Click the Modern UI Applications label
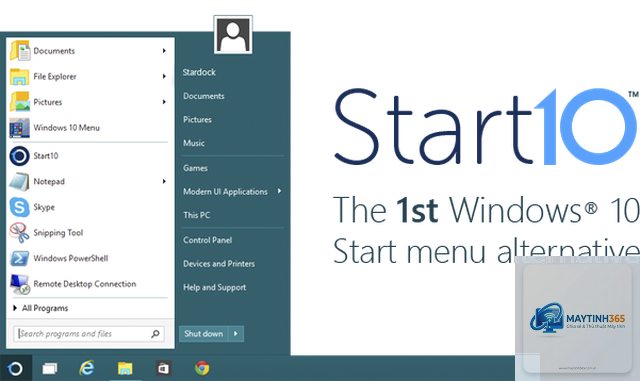Image resolution: width=640 pixels, height=381 pixels. click(225, 192)
